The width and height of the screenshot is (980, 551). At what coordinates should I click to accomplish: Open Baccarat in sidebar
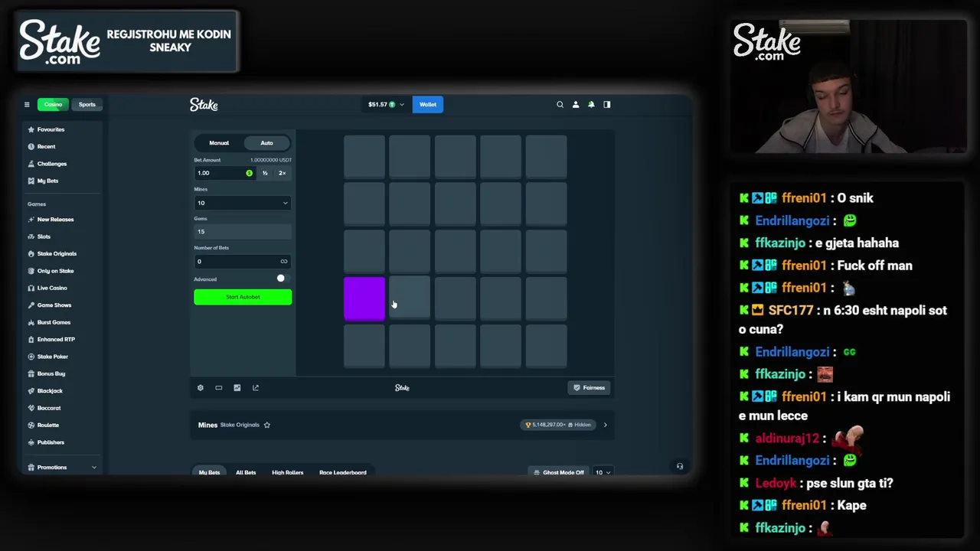tap(49, 408)
